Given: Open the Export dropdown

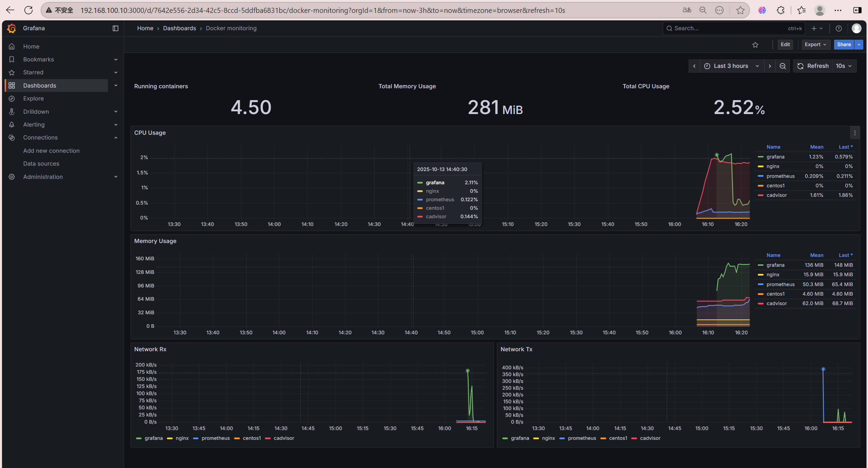Looking at the screenshot, I should (815, 45).
